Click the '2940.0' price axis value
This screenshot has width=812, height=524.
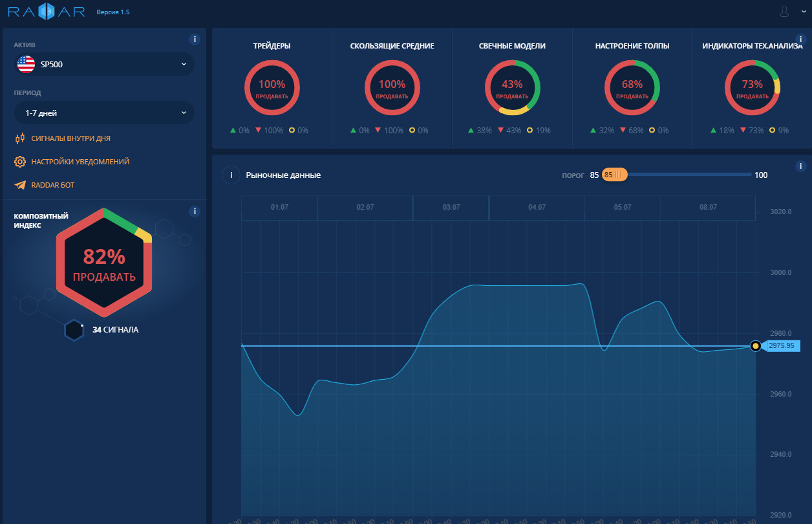tap(782, 454)
